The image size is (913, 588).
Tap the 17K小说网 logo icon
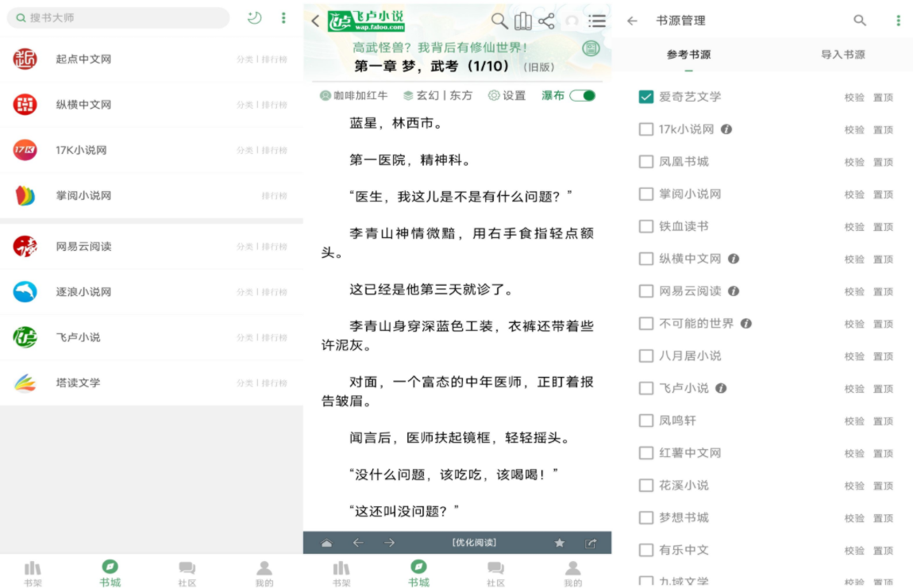coord(25,150)
